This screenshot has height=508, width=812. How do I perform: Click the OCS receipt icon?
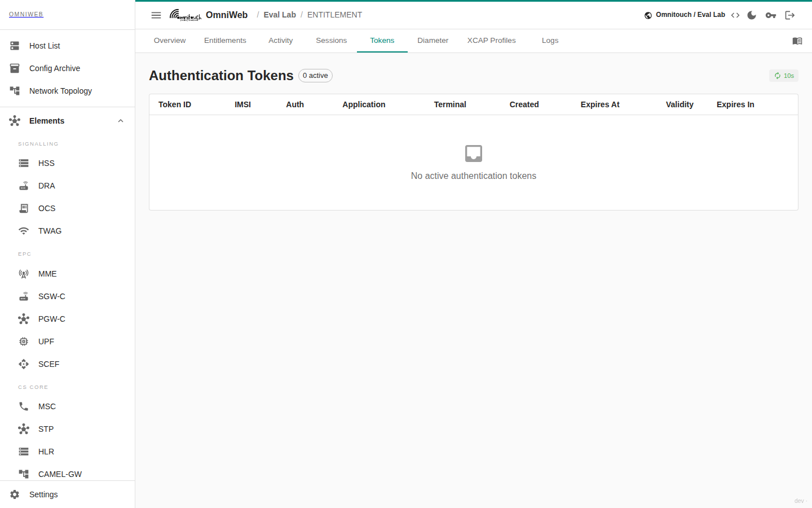point(24,208)
